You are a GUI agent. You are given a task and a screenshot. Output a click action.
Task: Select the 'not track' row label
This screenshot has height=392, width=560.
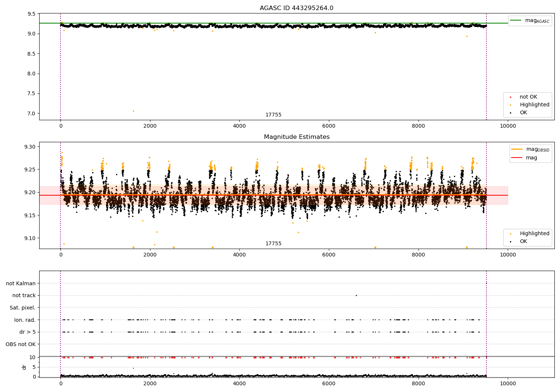pyautogui.click(x=24, y=295)
